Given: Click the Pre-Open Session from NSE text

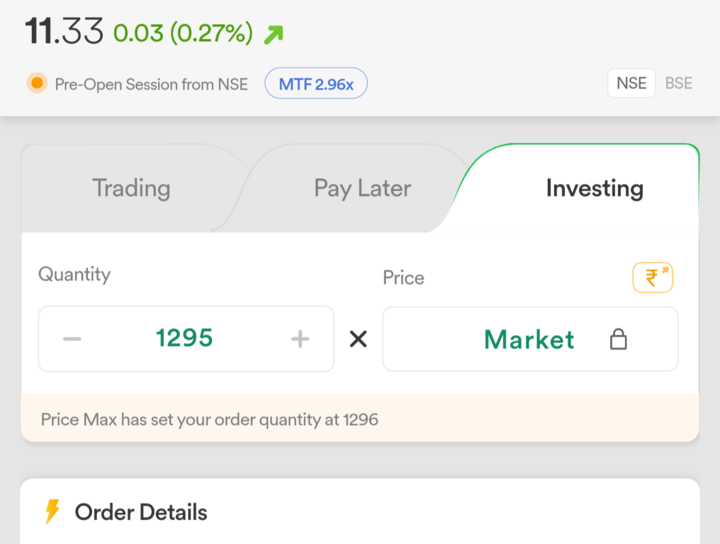Looking at the screenshot, I should pyautogui.click(x=151, y=84).
